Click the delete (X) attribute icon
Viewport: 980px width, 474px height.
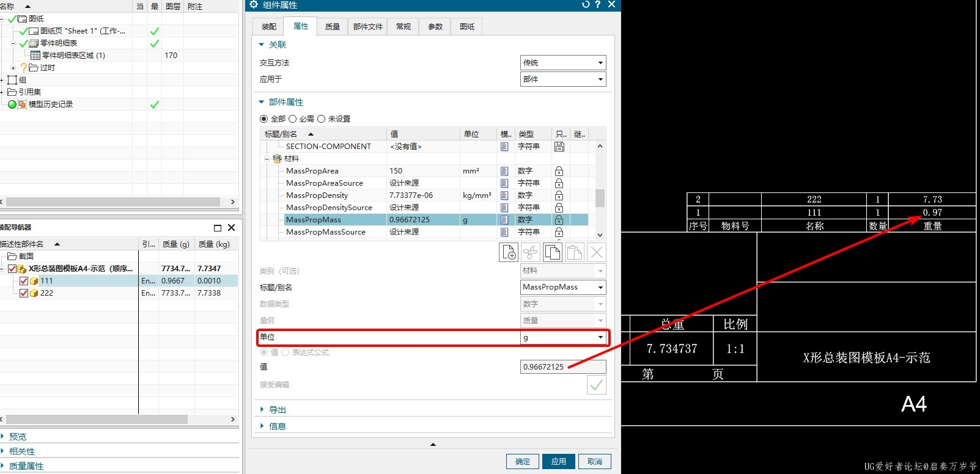[597, 252]
